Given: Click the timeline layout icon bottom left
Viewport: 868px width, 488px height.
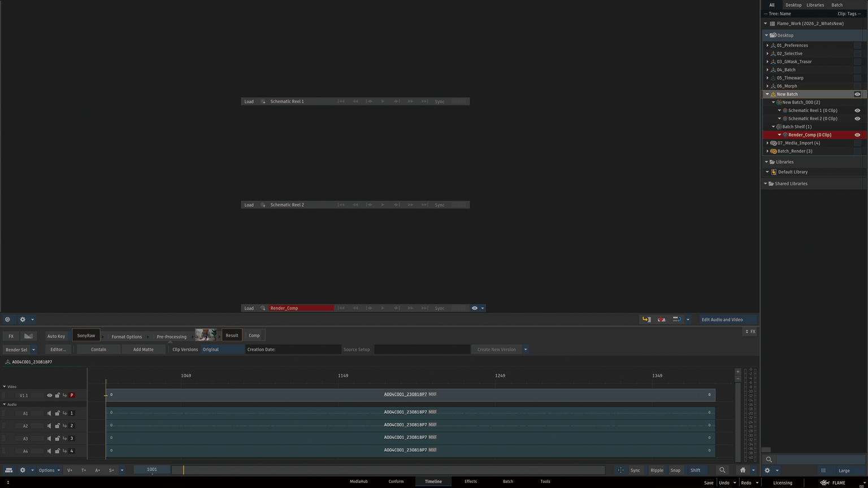Looking at the screenshot, I should pos(8,470).
